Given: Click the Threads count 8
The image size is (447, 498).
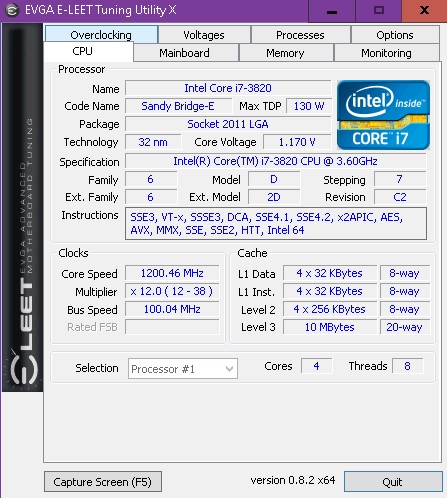Looking at the screenshot, I should coord(408,366).
